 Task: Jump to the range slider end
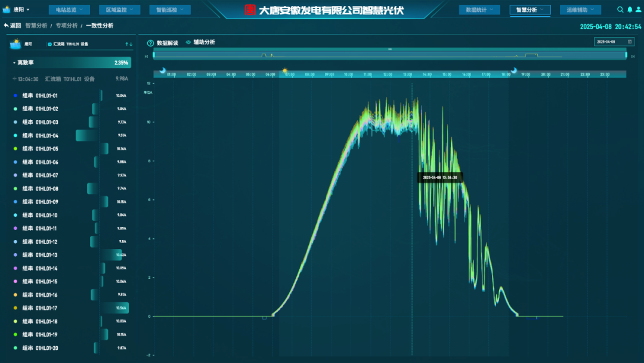[x=633, y=56]
